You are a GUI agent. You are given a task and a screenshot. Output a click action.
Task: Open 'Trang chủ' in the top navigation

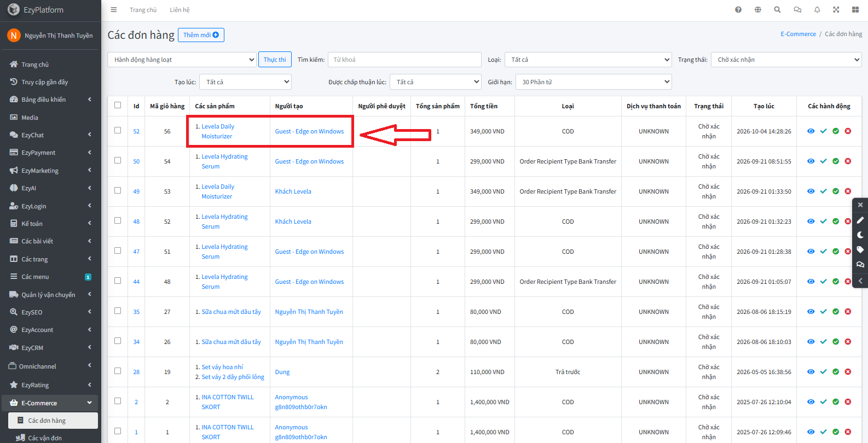(x=143, y=10)
